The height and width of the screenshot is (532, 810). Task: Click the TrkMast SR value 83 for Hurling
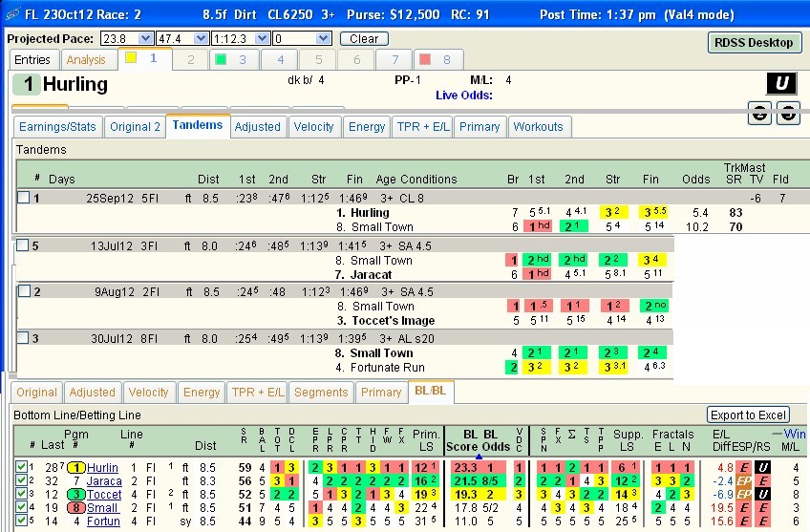coord(735,213)
